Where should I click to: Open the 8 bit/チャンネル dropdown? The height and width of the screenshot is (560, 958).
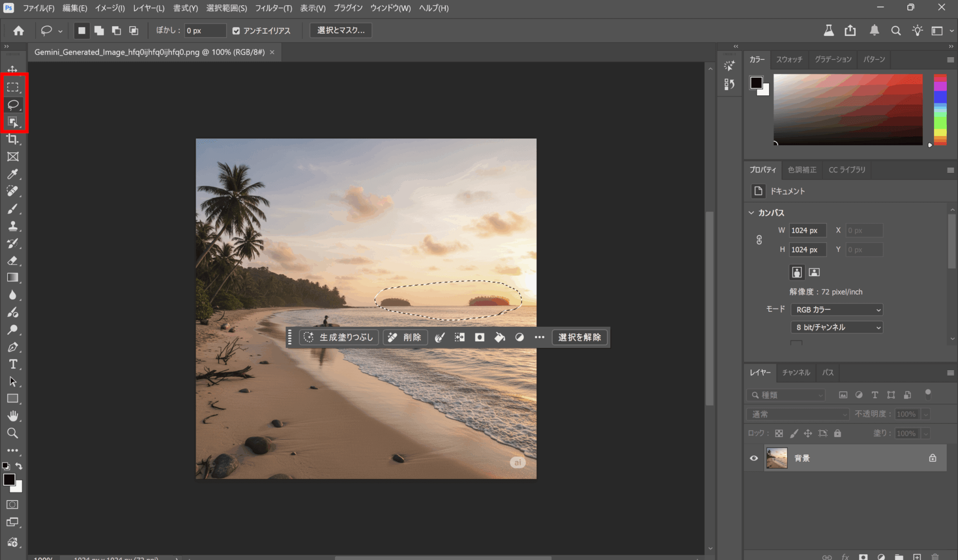[836, 327]
